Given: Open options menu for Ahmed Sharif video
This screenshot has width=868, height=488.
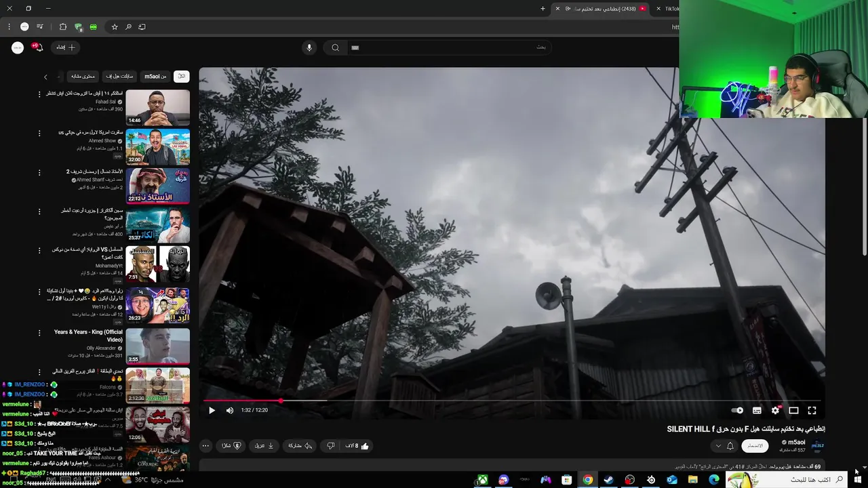Looking at the screenshot, I should [x=39, y=173].
